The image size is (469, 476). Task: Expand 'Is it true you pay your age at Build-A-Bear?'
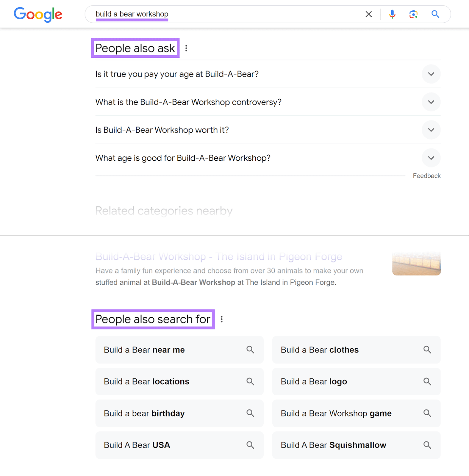[431, 74]
